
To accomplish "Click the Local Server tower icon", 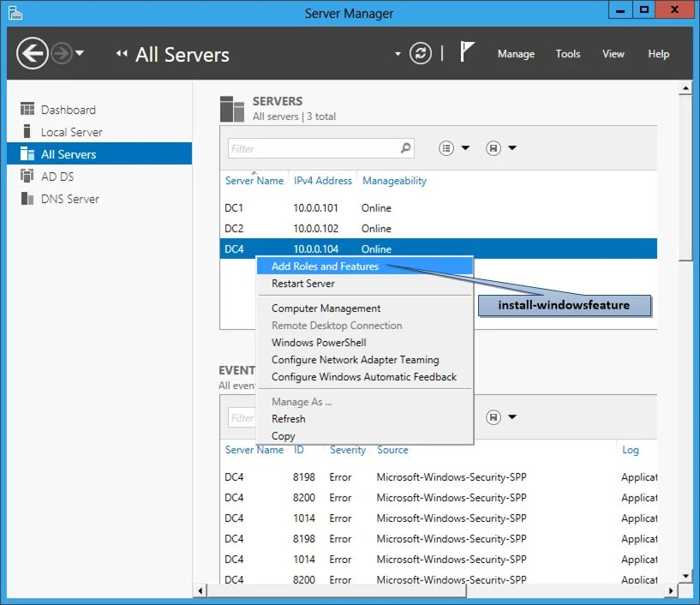I will coord(27,131).
